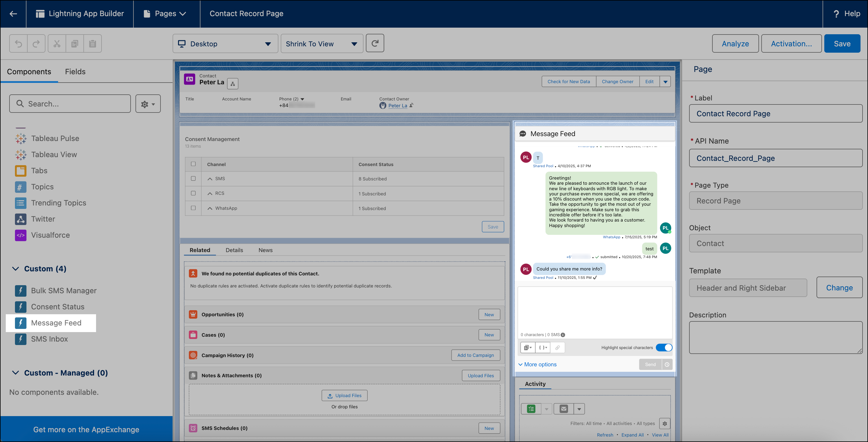Expand the Phone (2) dropdown arrow
Viewport: 868px width, 442px height.
coord(302,99)
